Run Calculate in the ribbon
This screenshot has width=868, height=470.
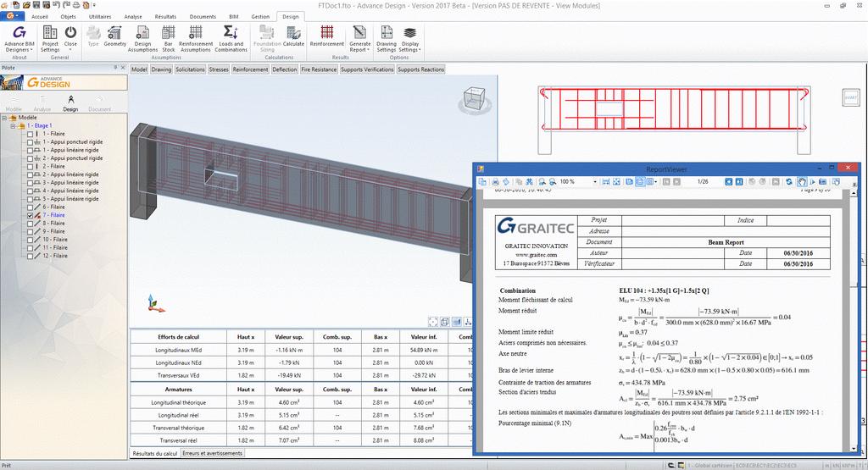pyautogui.click(x=293, y=36)
